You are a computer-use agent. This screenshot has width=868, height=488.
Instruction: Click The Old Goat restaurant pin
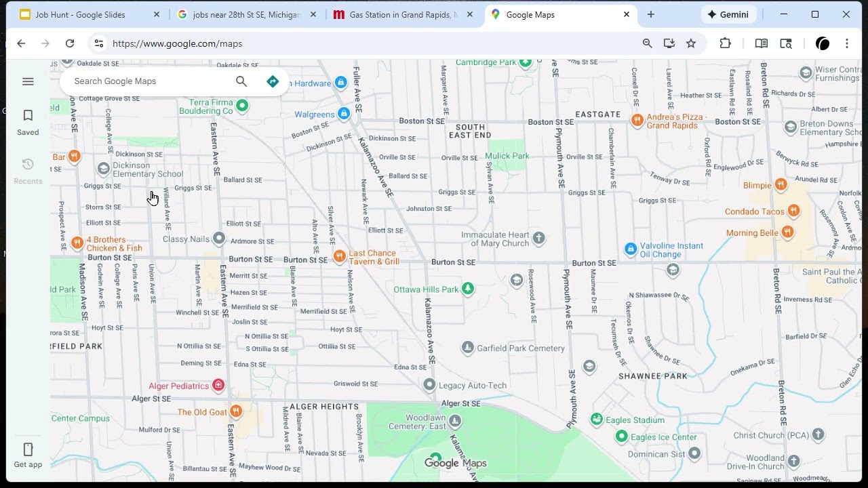coord(236,411)
